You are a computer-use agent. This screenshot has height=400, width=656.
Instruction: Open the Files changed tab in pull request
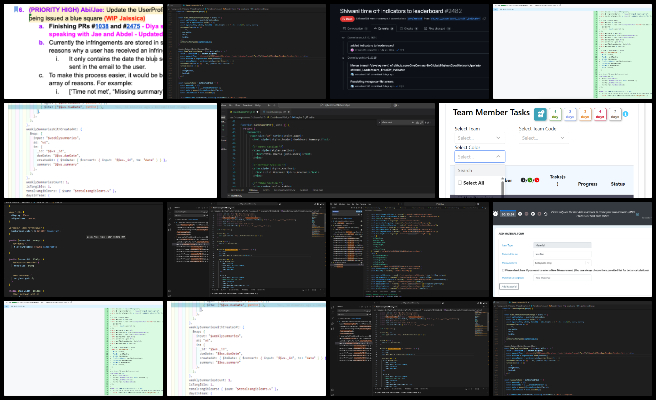point(437,28)
